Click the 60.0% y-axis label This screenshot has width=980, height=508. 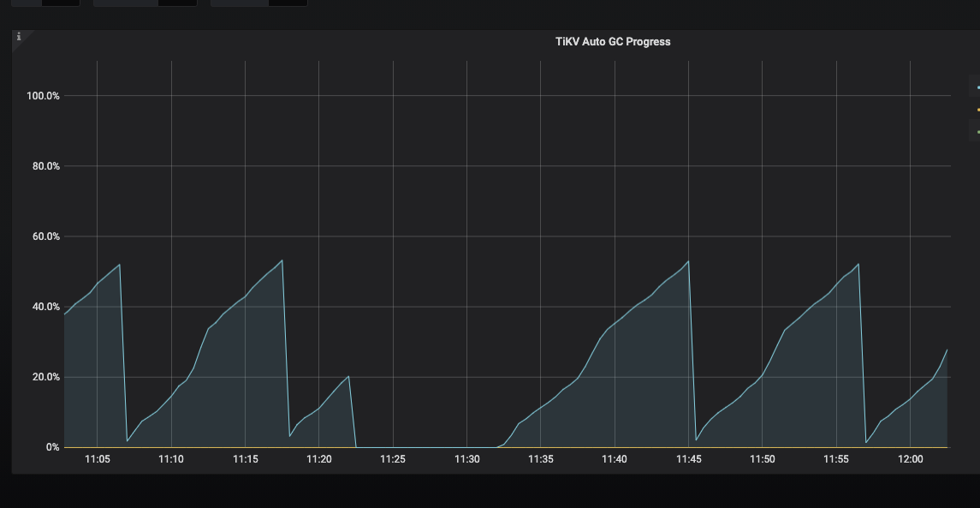coord(45,236)
